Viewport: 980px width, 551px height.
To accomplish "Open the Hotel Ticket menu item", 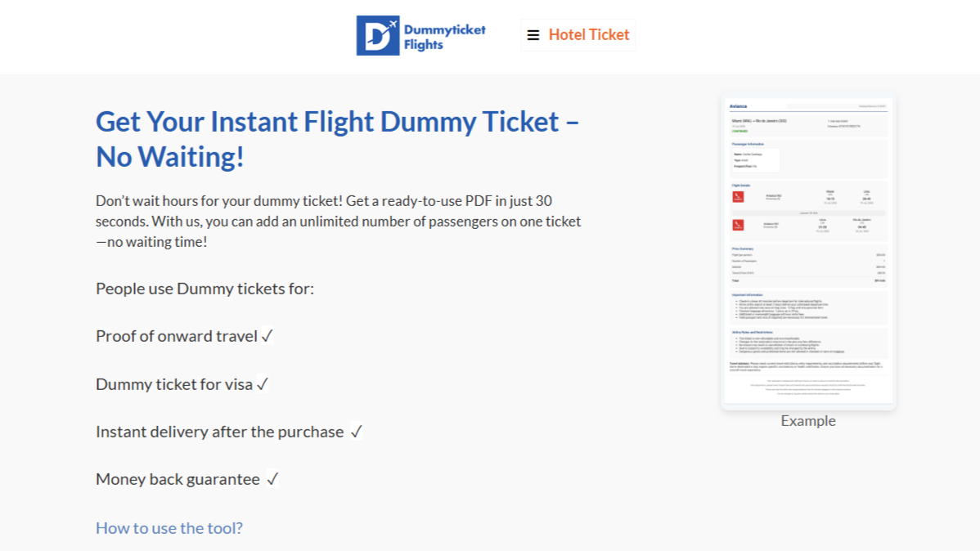I will click(588, 35).
